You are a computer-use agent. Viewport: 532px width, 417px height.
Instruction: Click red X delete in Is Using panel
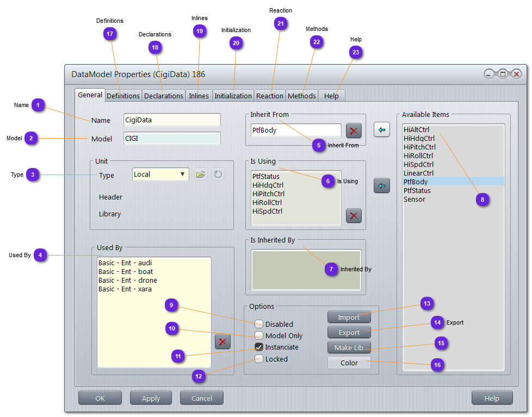(354, 216)
